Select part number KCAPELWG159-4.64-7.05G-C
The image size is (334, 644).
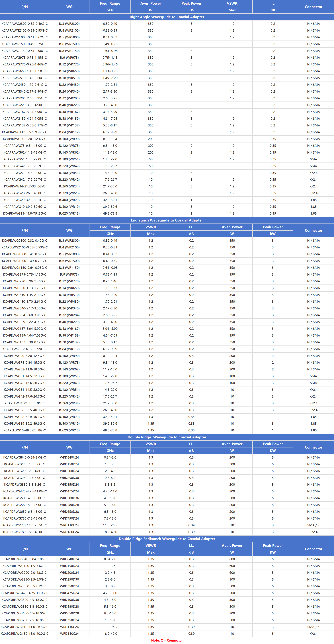[x=25, y=335]
